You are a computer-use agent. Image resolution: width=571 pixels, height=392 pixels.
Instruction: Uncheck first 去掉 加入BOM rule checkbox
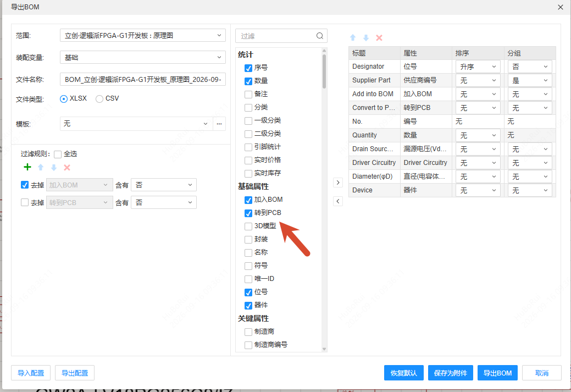(25, 185)
